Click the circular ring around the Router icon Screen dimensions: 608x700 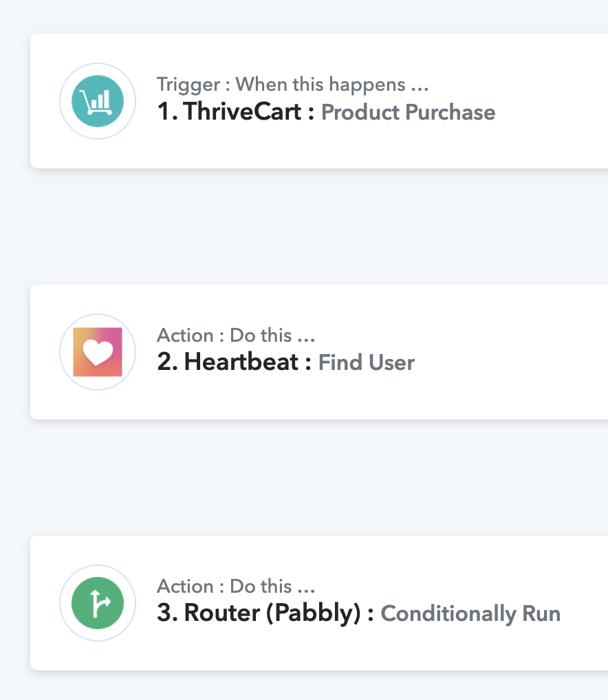pos(97,602)
